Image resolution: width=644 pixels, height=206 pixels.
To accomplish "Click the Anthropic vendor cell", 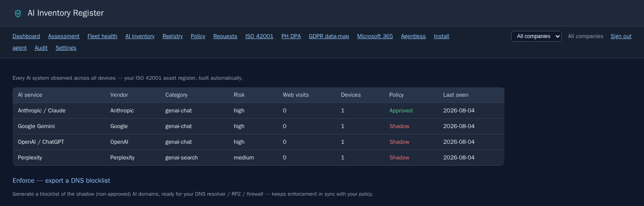I will click(122, 111).
